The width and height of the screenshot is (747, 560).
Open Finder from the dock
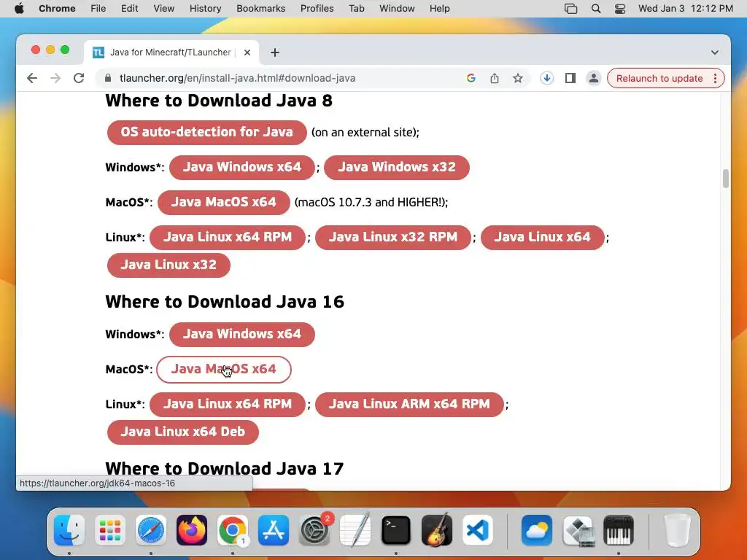coord(69,530)
